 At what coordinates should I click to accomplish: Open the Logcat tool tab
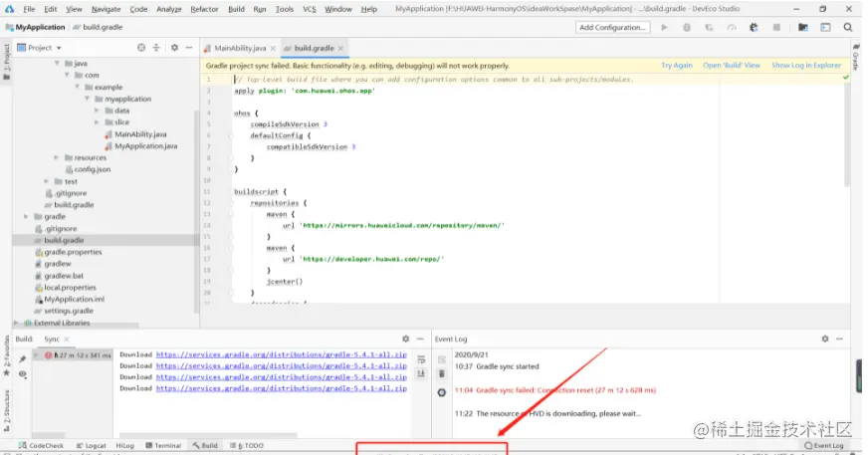pyautogui.click(x=92, y=445)
